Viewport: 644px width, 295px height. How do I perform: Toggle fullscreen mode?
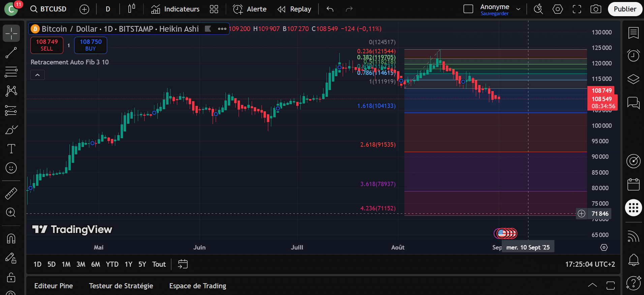pyautogui.click(x=577, y=9)
